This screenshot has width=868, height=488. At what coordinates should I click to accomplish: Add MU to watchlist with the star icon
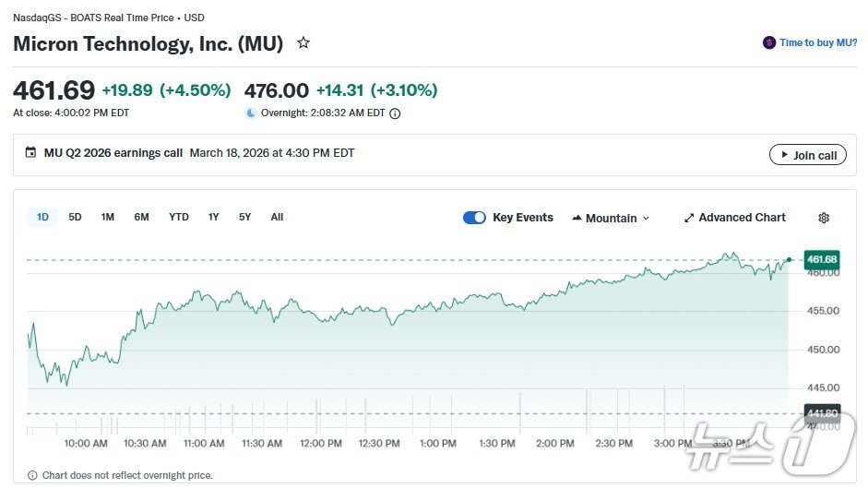click(x=303, y=42)
